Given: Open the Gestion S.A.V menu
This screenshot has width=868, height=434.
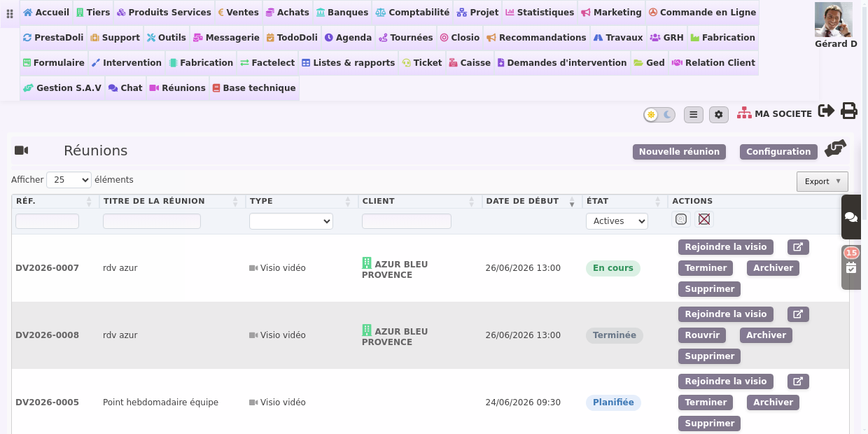Looking at the screenshot, I should (62, 88).
